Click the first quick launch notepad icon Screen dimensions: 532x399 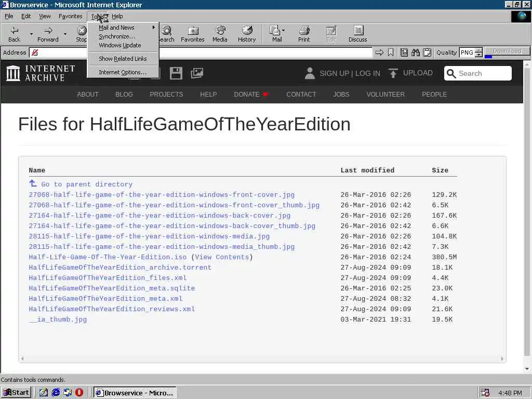click(44, 393)
